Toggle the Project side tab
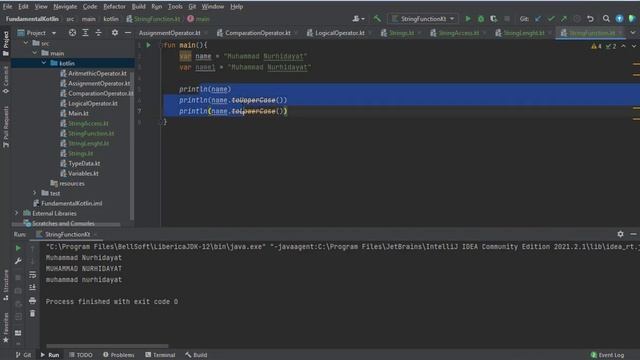 [x=6, y=43]
